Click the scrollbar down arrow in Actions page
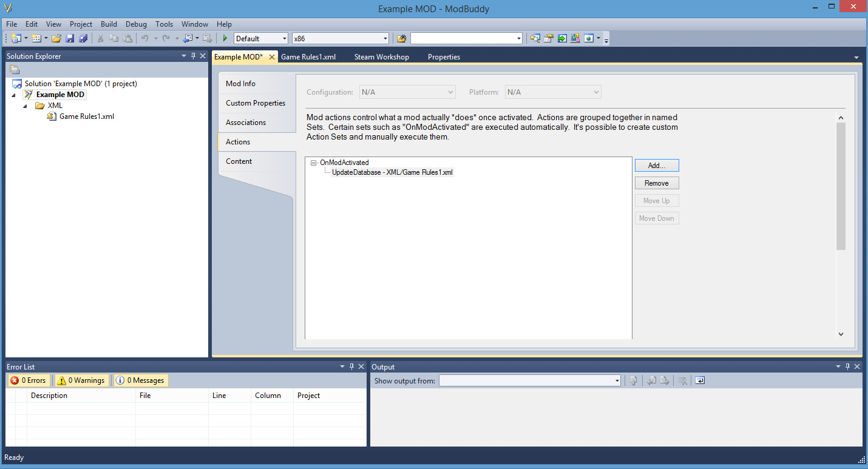 841,334
